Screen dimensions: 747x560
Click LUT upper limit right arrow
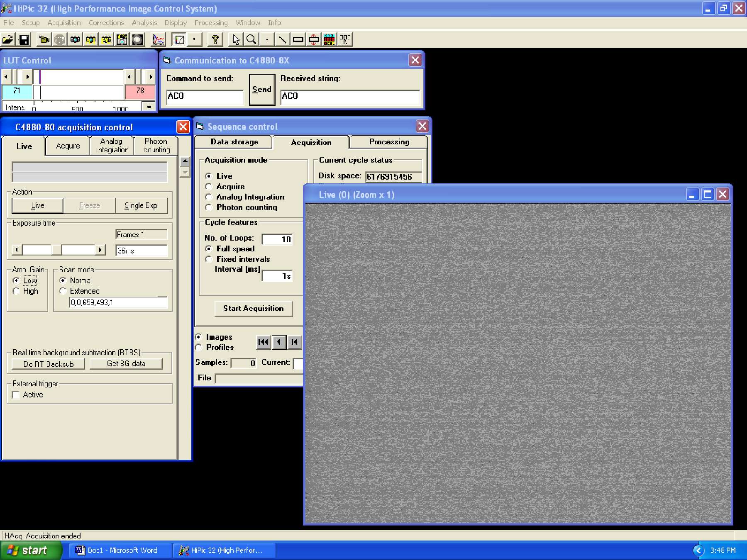[x=150, y=77]
